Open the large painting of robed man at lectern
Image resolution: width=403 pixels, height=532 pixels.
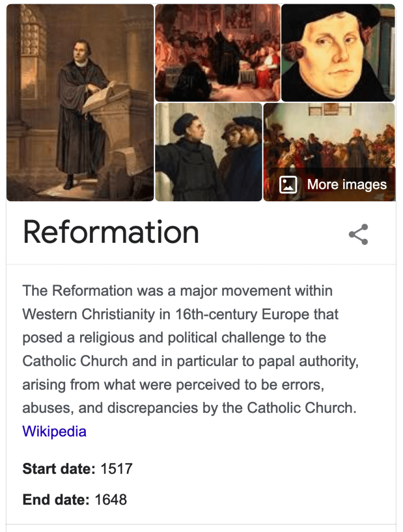[x=80, y=102]
